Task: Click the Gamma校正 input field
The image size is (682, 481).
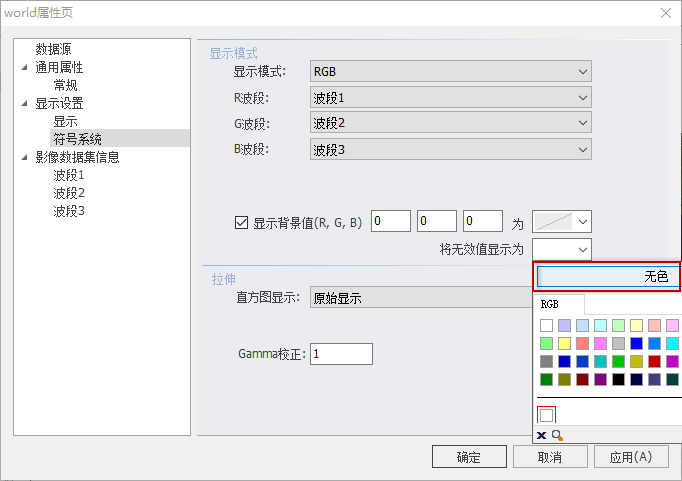Action: click(341, 354)
